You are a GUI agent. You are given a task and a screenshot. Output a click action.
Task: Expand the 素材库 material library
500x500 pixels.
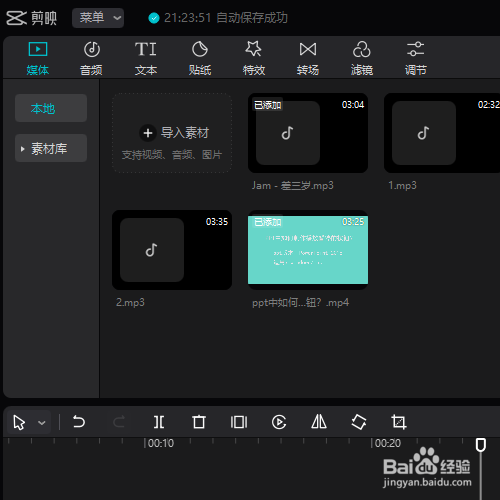(x=51, y=148)
